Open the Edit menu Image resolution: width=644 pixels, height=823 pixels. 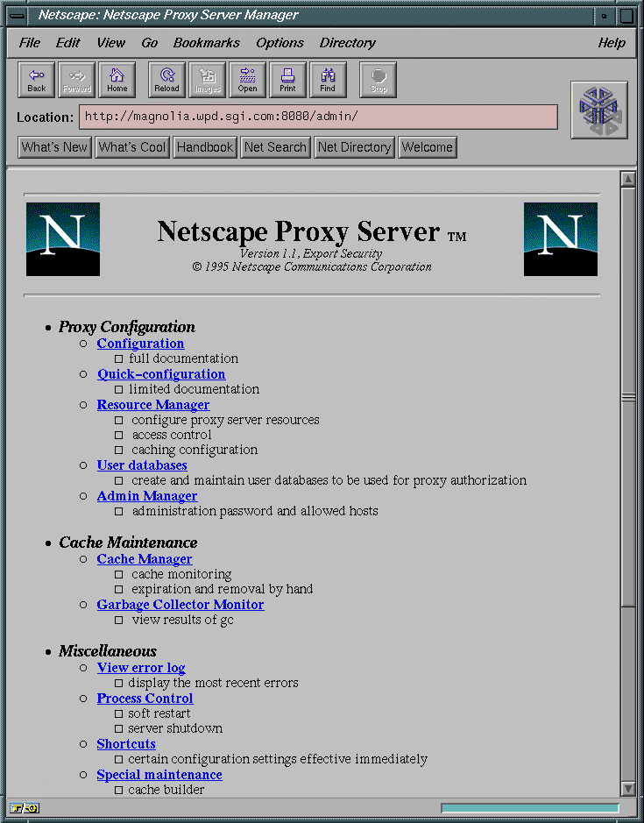67,43
